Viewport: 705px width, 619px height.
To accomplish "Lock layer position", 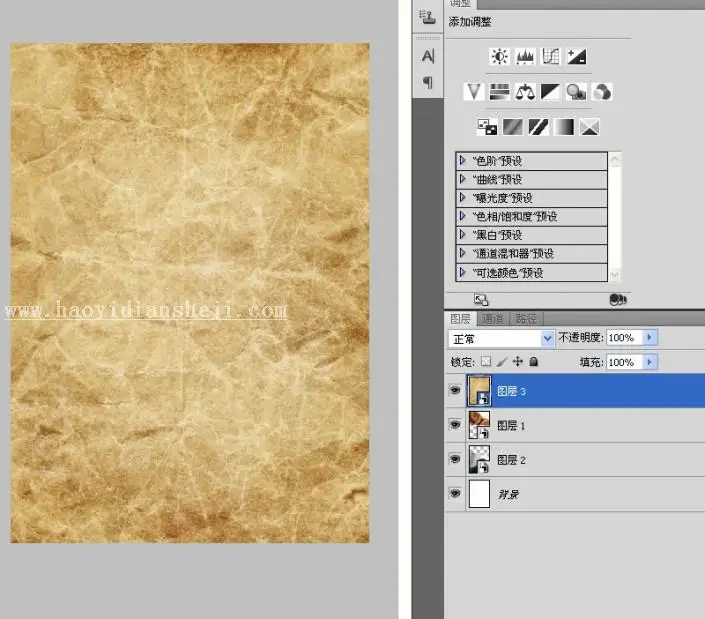I will [518, 361].
